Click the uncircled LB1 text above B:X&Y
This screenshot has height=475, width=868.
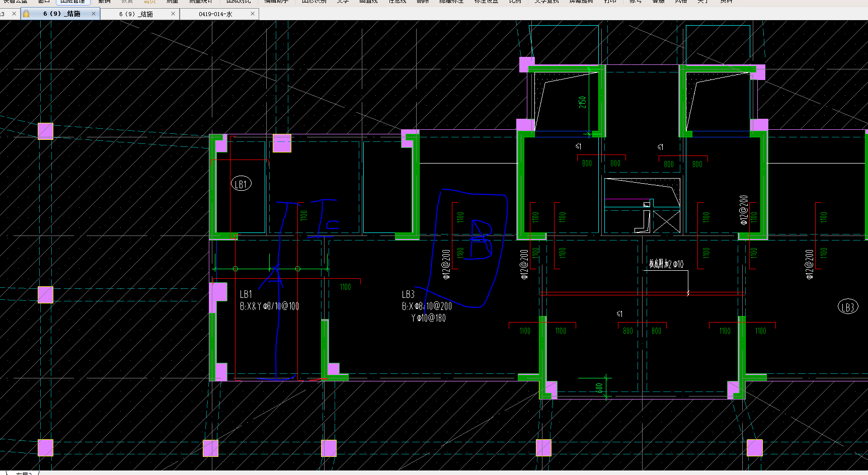click(x=246, y=294)
